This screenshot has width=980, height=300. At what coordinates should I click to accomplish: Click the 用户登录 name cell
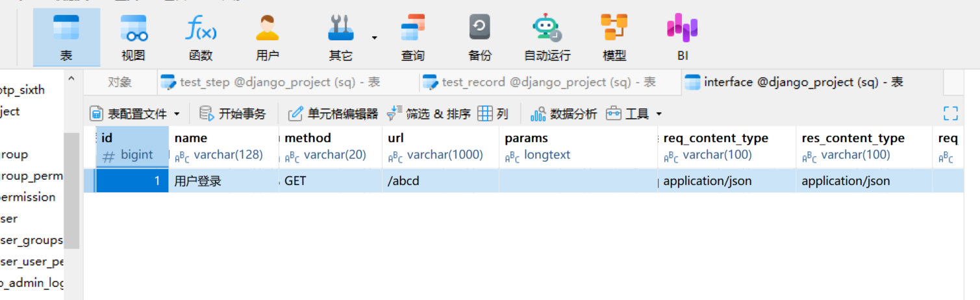click(x=223, y=181)
